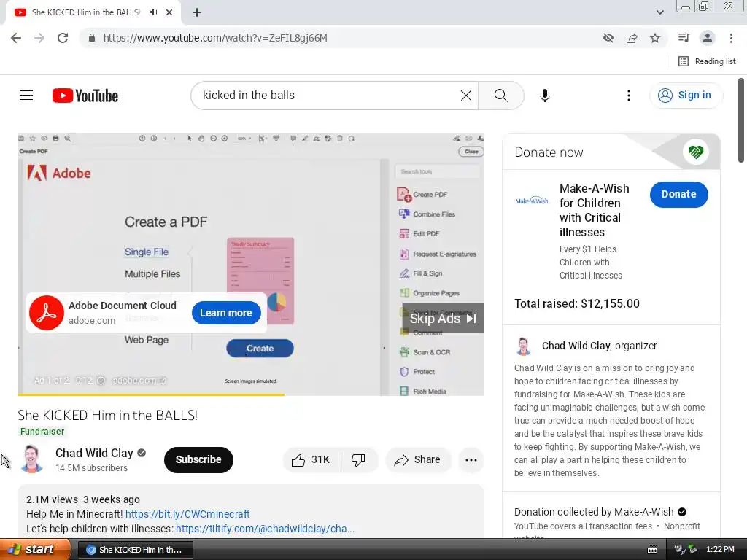
Task: Click the system clock showing 1:22 PM
Action: (720, 550)
